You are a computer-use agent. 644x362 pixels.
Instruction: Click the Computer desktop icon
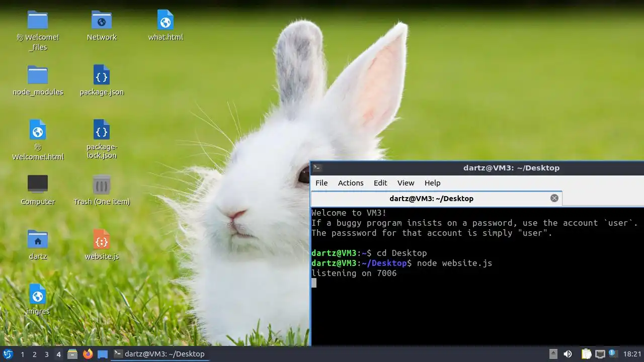(x=38, y=184)
